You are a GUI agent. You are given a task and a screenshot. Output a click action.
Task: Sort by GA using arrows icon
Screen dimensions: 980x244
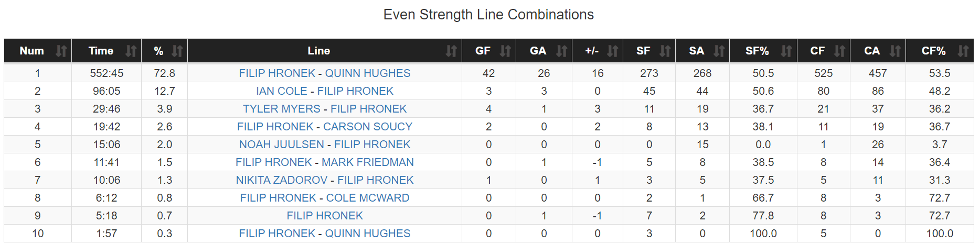562,51
